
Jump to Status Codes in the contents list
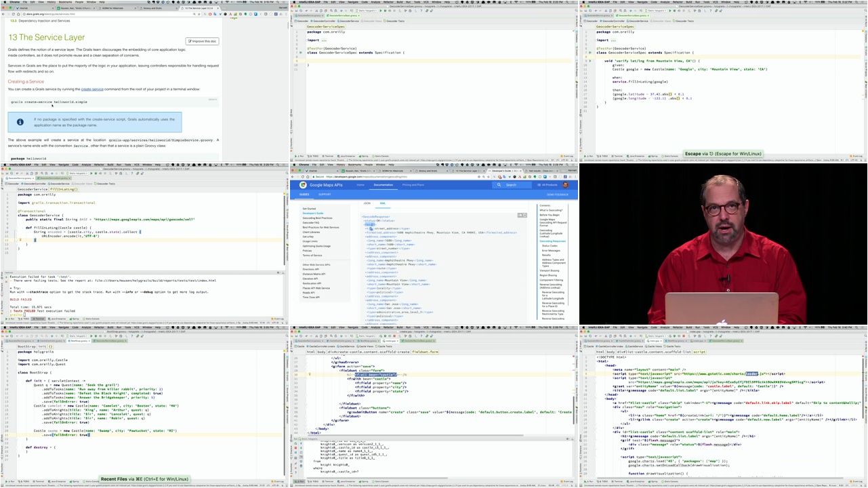click(x=549, y=246)
